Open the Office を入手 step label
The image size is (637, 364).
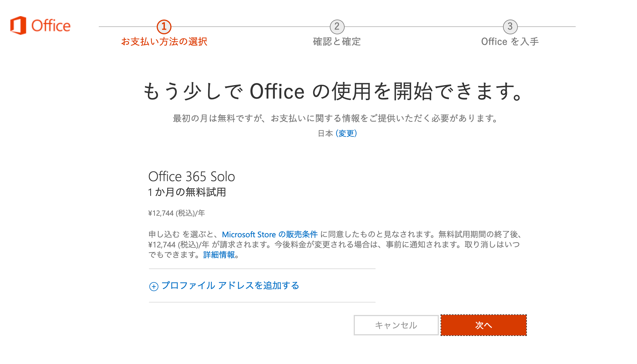[x=510, y=42]
